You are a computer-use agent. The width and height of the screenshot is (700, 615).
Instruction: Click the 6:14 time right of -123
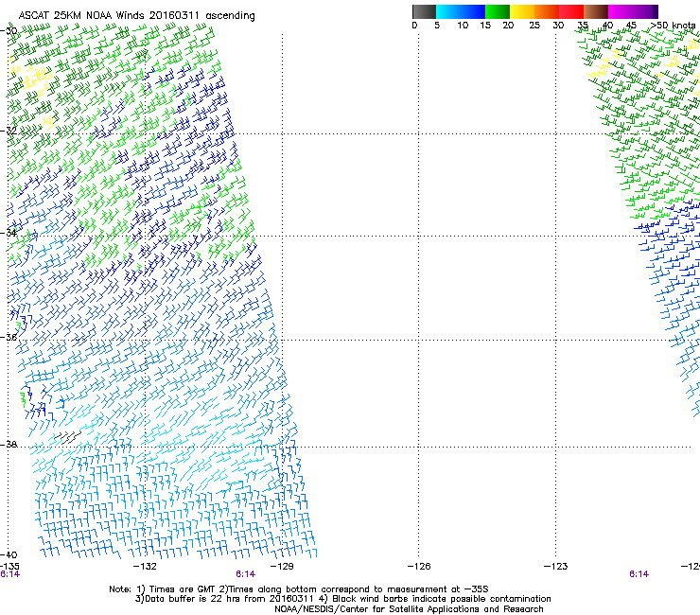(x=639, y=574)
